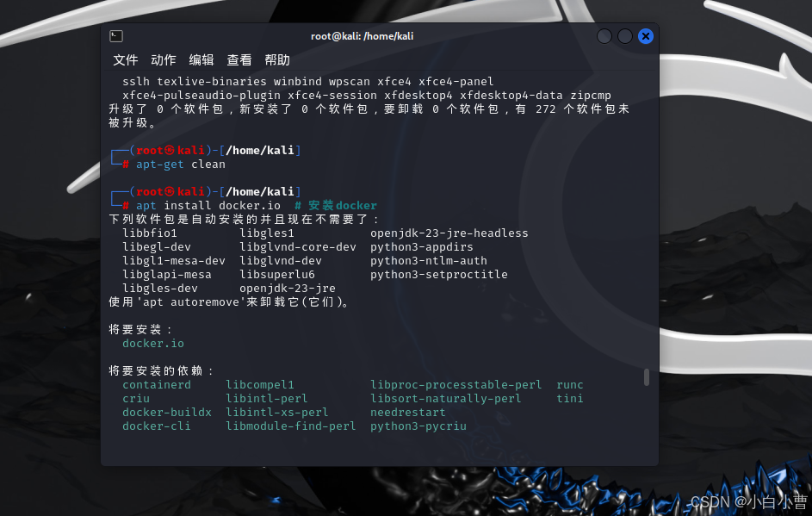The width and height of the screenshot is (812, 516).
Task: Click the zipcmp package text
Action: [591, 96]
